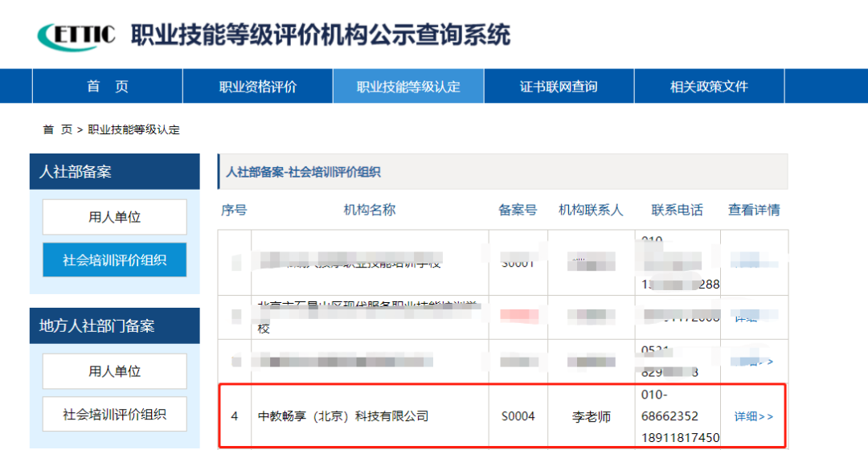Viewport: 868px width, 450px height.
Task: Click 首页 in the breadcrumb trail
Action: (x=57, y=129)
